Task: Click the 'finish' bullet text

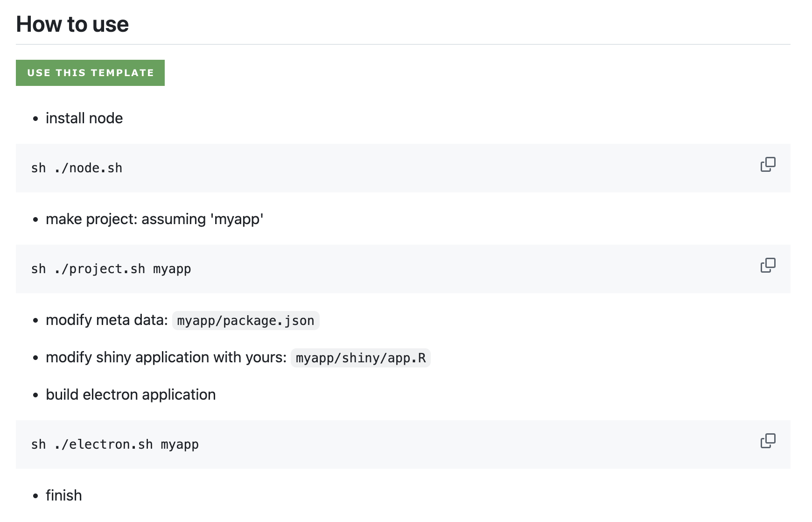Action: (x=64, y=495)
